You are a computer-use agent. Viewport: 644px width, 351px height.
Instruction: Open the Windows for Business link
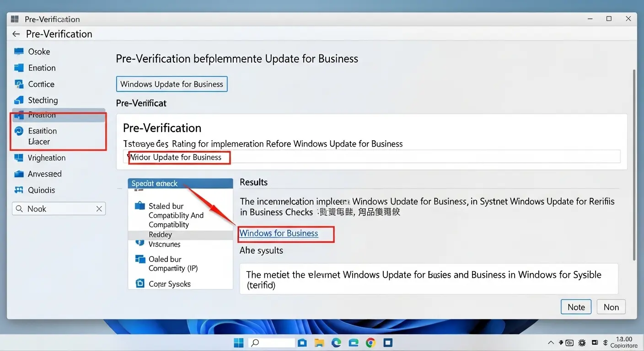pyautogui.click(x=279, y=233)
